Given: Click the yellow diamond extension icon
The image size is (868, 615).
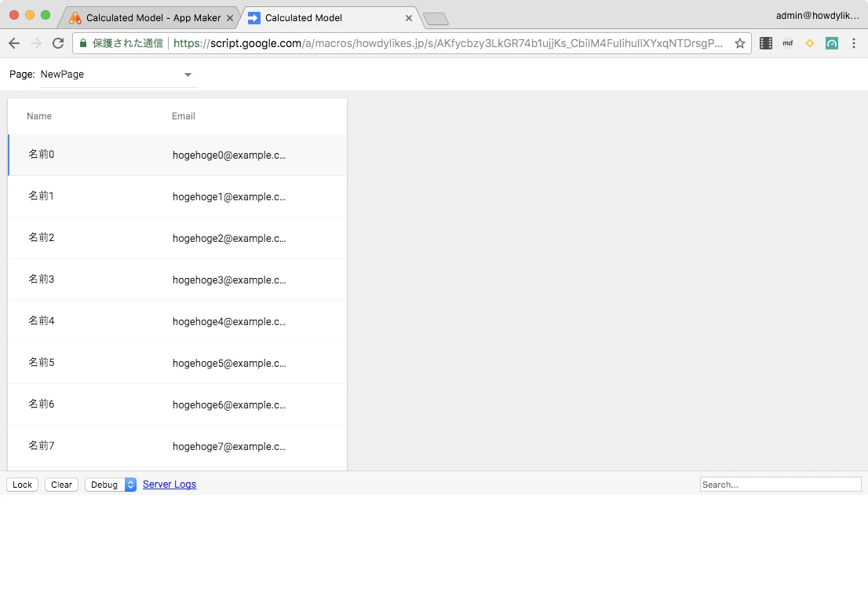Looking at the screenshot, I should tap(810, 43).
